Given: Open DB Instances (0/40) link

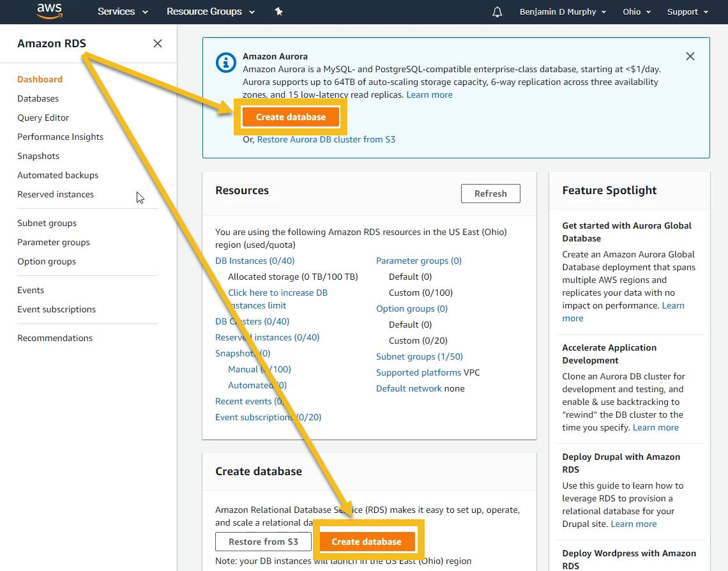Looking at the screenshot, I should tap(255, 261).
